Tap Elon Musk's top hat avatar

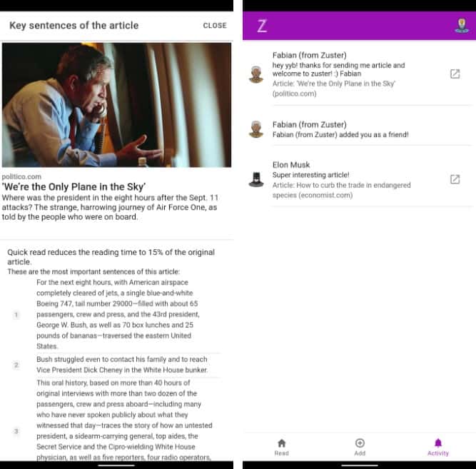[x=256, y=179]
